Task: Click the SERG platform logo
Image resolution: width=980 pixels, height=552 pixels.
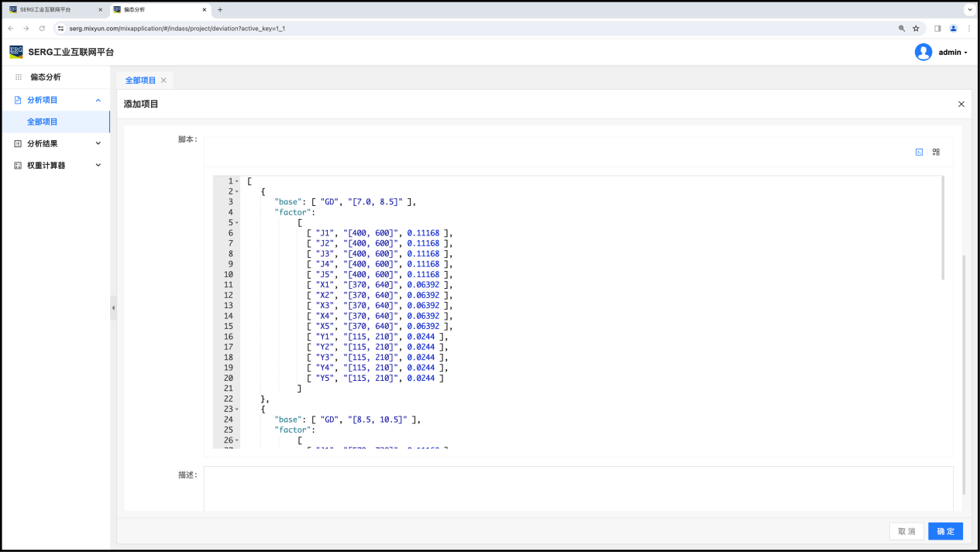Action: (16, 52)
